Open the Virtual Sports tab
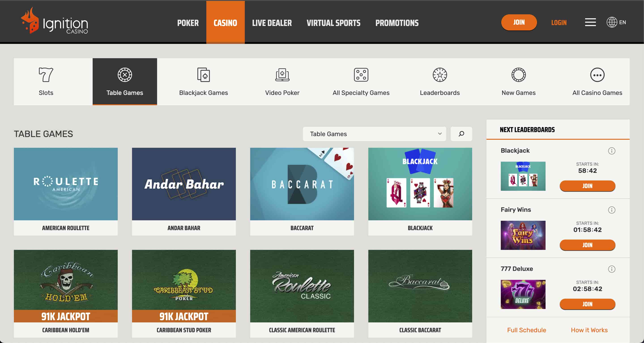This screenshot has width=644, height=343. (x=333, y=23)
